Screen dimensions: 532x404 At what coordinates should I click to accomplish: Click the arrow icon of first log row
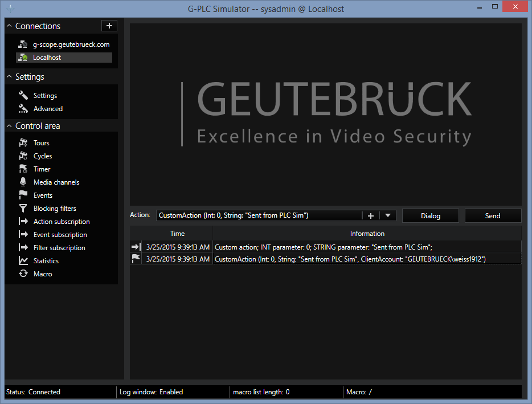point(136,247)
